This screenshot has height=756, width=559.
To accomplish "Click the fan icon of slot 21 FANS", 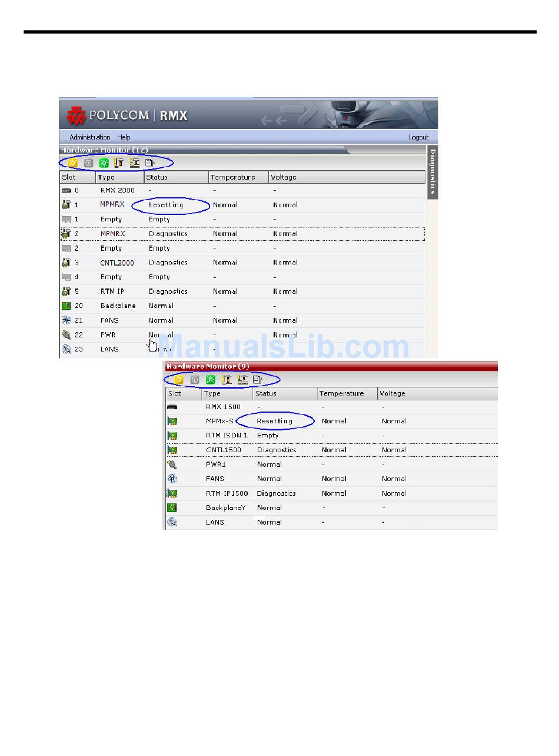I will point(66,320).
